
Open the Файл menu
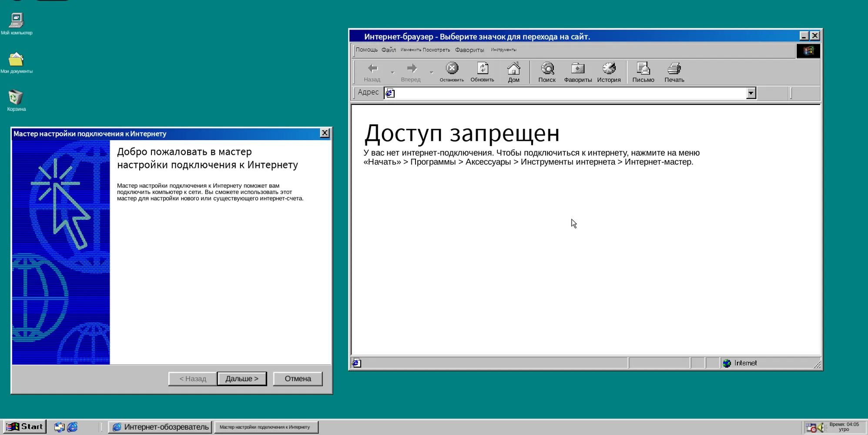pyautogui.click(x=389, y=50)
